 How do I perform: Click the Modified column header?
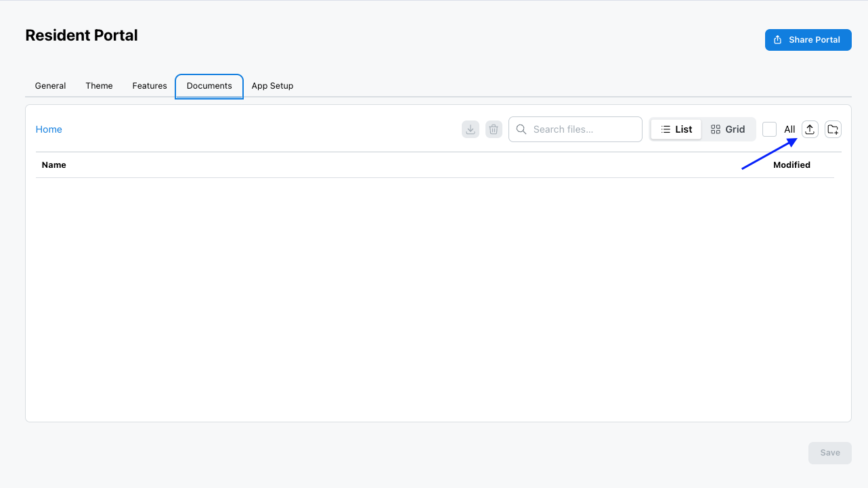point(792,164)
